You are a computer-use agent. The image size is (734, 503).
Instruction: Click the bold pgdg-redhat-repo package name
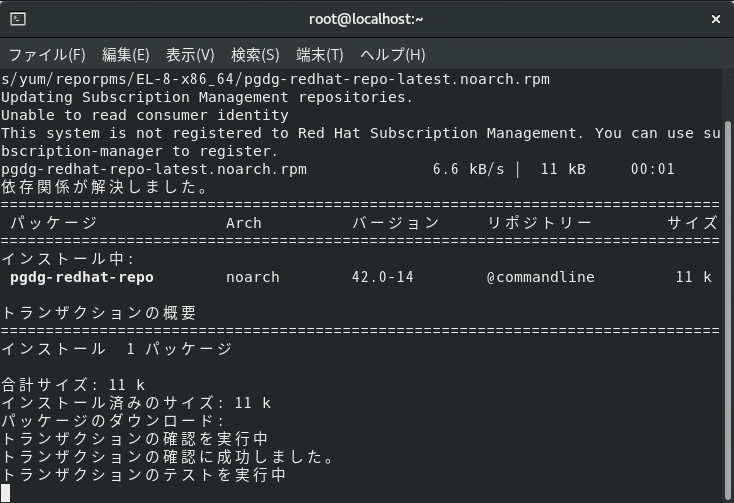(82, 277)
